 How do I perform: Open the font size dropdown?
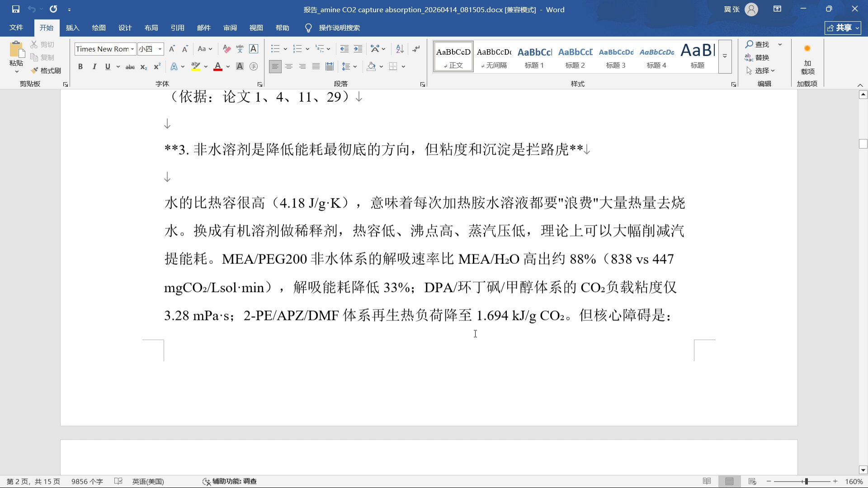[160, 49]
